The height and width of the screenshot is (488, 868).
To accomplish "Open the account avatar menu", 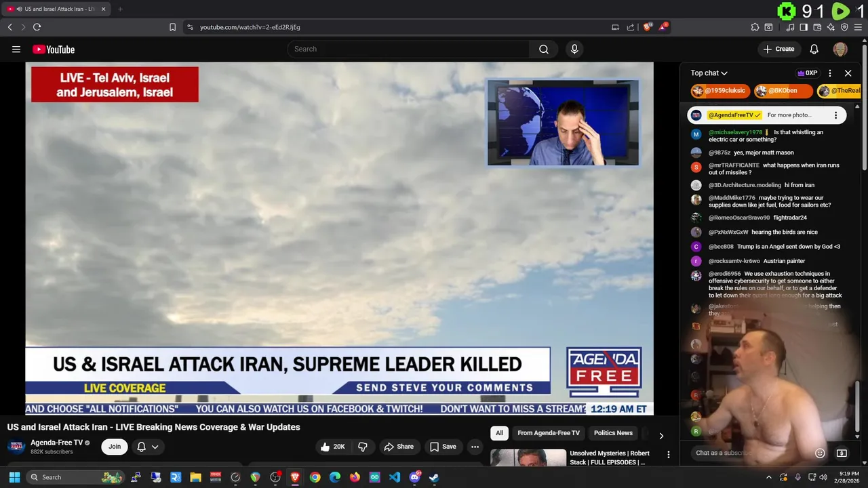I will coord(840,49).
